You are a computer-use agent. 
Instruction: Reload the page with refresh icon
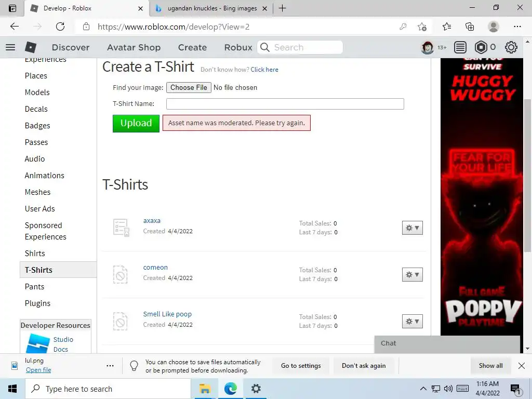click(60, 26)
